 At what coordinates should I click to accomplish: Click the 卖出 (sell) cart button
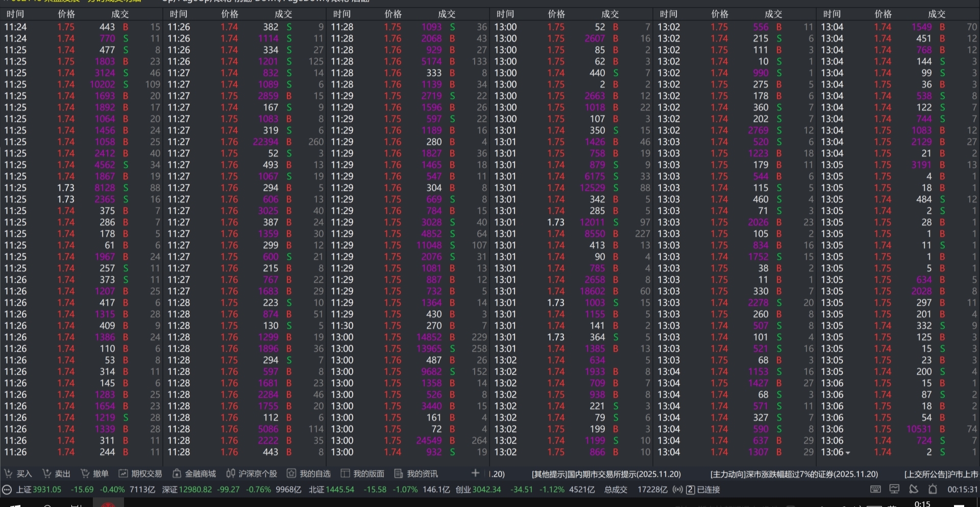(56, 474)
